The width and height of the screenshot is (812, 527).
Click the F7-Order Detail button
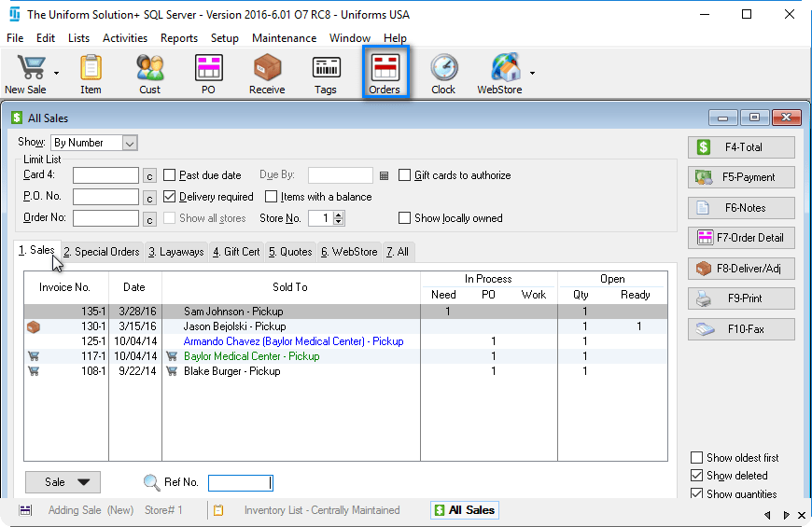pos(741,238)
